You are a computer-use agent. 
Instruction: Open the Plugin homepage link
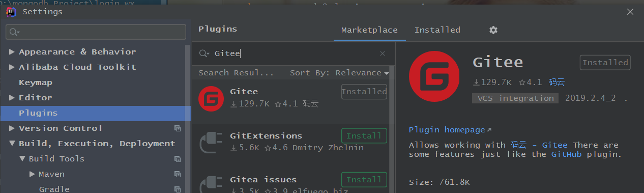[450, 130]
